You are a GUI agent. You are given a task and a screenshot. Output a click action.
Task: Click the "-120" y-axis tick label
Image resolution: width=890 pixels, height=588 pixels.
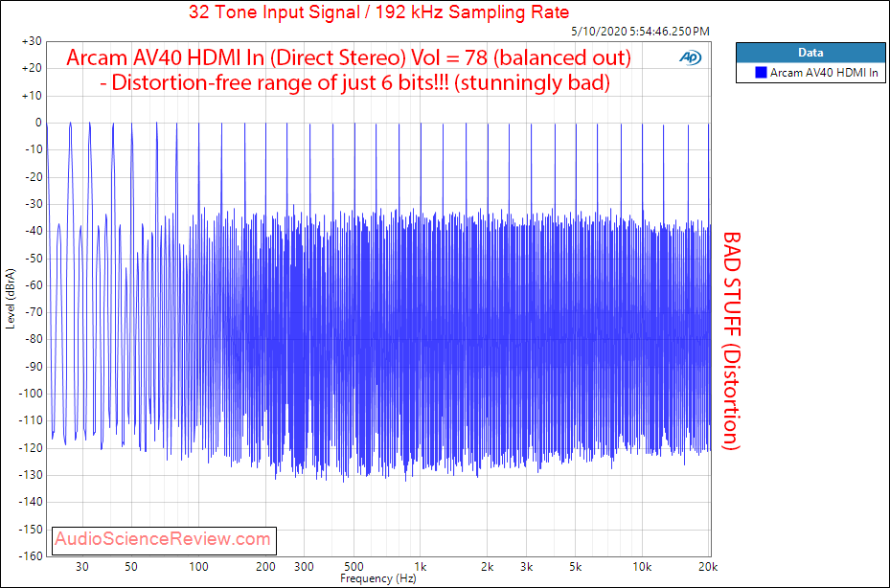[x=31, y=448]
